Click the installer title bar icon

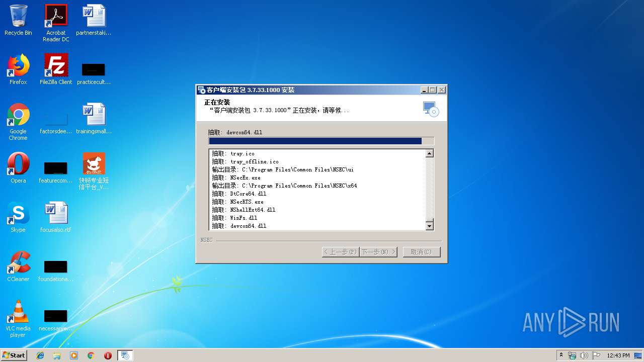201,90
